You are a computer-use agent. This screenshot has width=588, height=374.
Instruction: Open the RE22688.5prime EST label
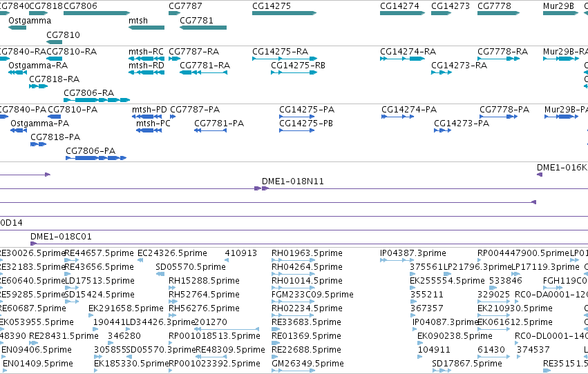306,350
